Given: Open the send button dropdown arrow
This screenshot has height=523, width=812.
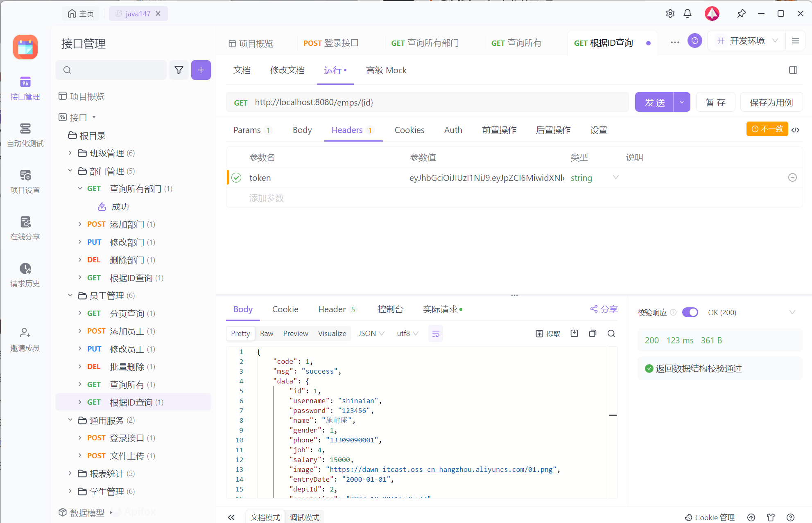Looking at the screenshot, I should point(682,102).
